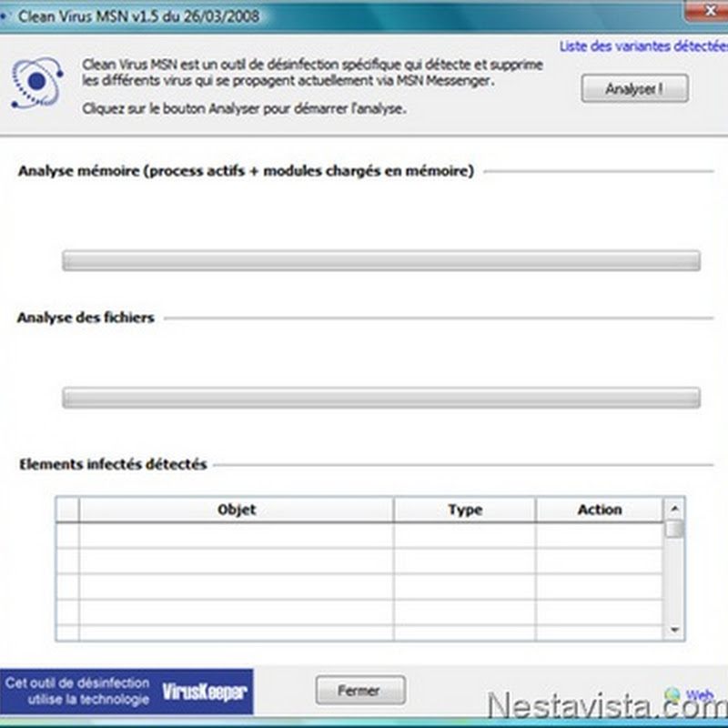The height and width of the screenshot is (728, 728).
Task: Click the Clean Virus MSN orbit logo
Action: [x=37, y=83]
